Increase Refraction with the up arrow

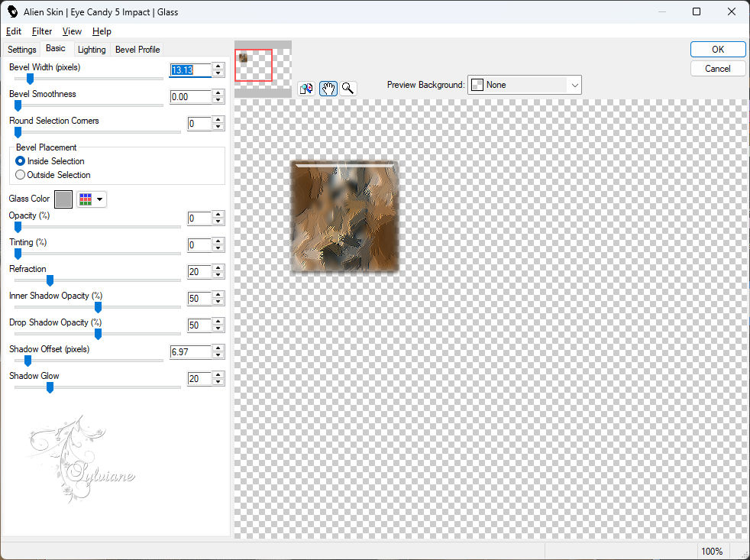pyautogui.click(x=218, y=268)
